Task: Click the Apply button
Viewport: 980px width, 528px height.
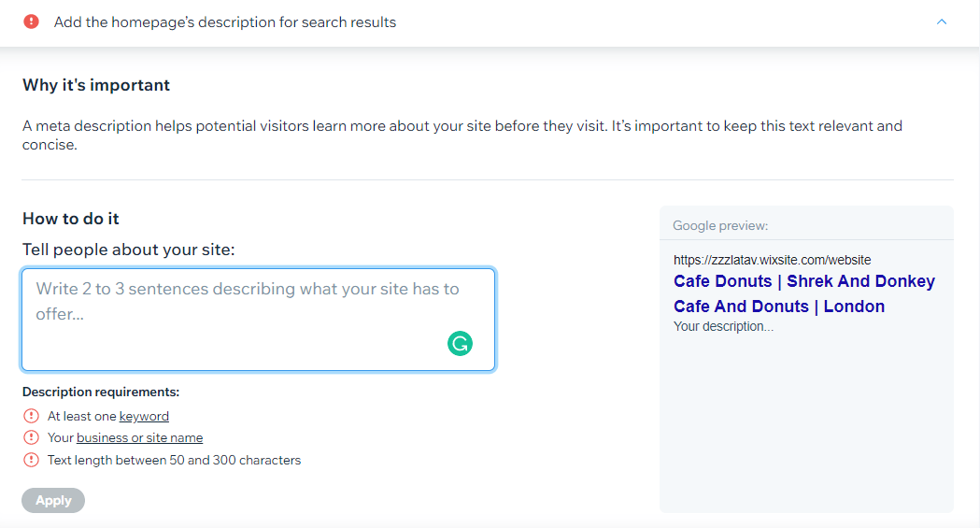Action: (x=53, y=501)
